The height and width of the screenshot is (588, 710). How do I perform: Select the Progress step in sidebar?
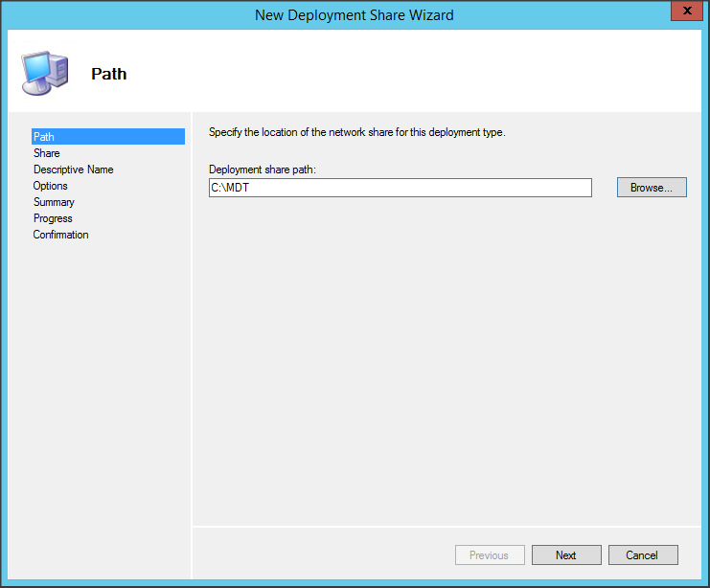(x=53, y=218)
